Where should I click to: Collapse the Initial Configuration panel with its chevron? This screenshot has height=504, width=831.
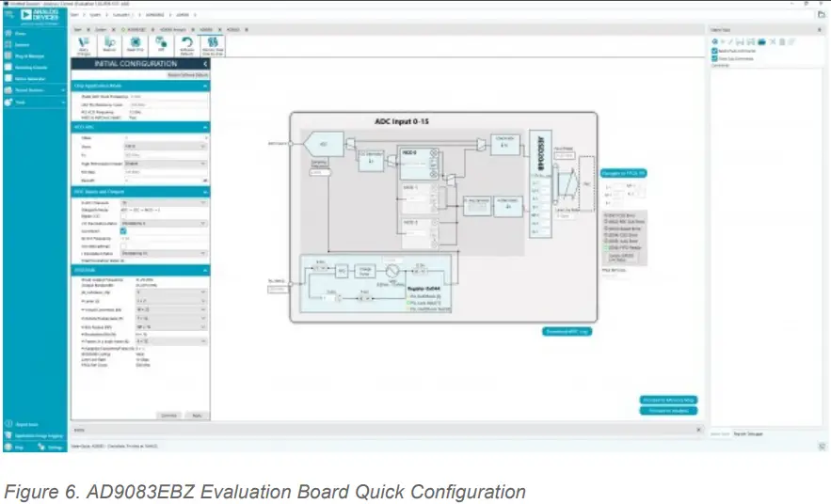(205, 64)
